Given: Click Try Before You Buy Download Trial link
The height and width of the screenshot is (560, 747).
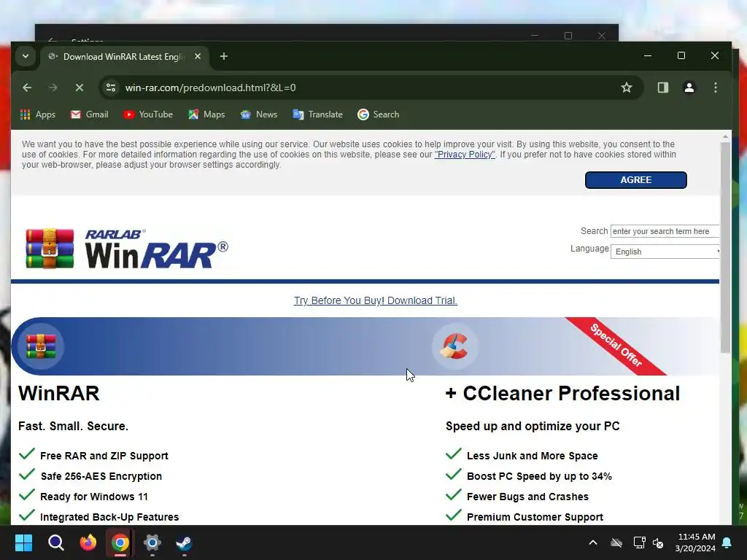Looking at the screenshot, I should (376, 300).
